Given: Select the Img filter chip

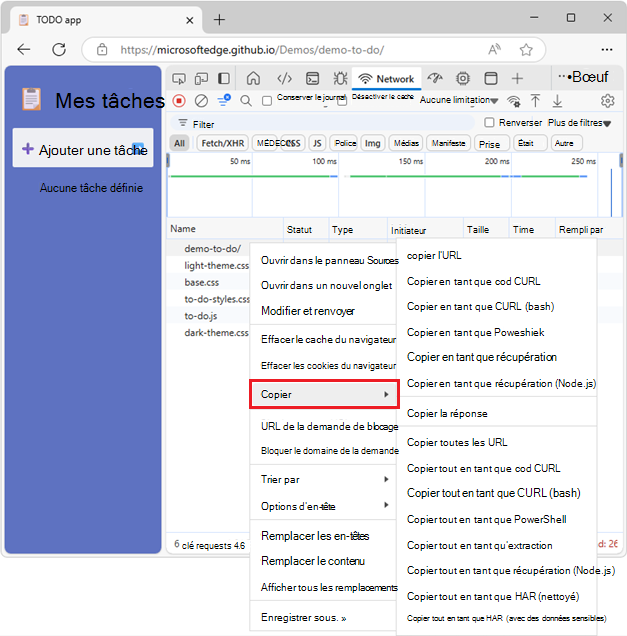Looking at the screenshot, I should coord(372,143).
